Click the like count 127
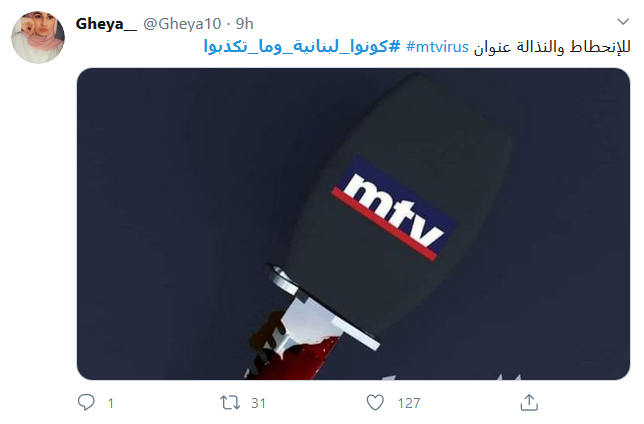This screenshot has width=644, height=424. pos(409,403)
